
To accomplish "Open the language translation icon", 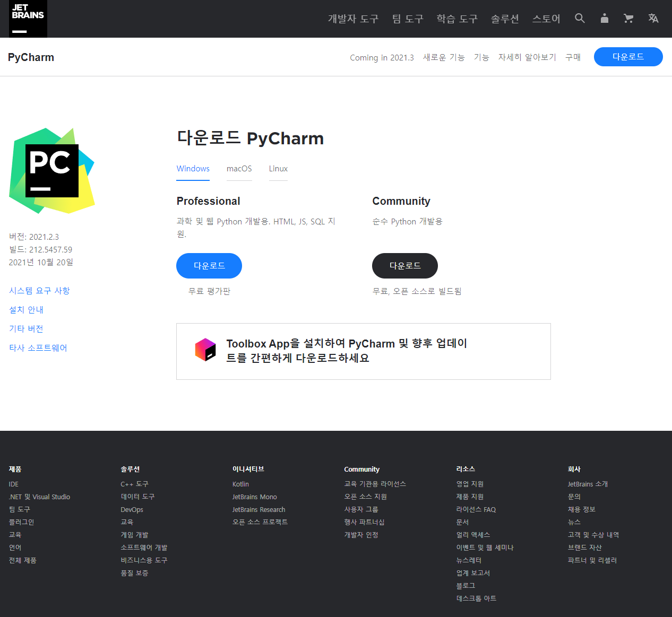I will [653, 19].
